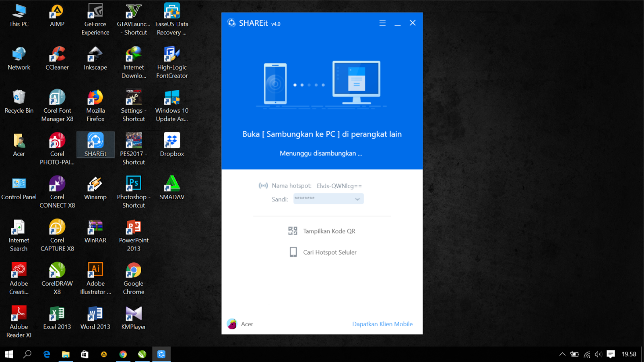Open File Explorer from the taskbar
Screen dimensions: 644x362
pos(66,354)
